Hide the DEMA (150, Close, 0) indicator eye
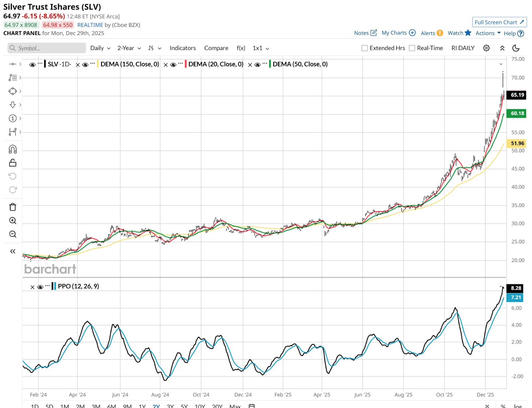The image size is (532, 408). coord(85,65)
